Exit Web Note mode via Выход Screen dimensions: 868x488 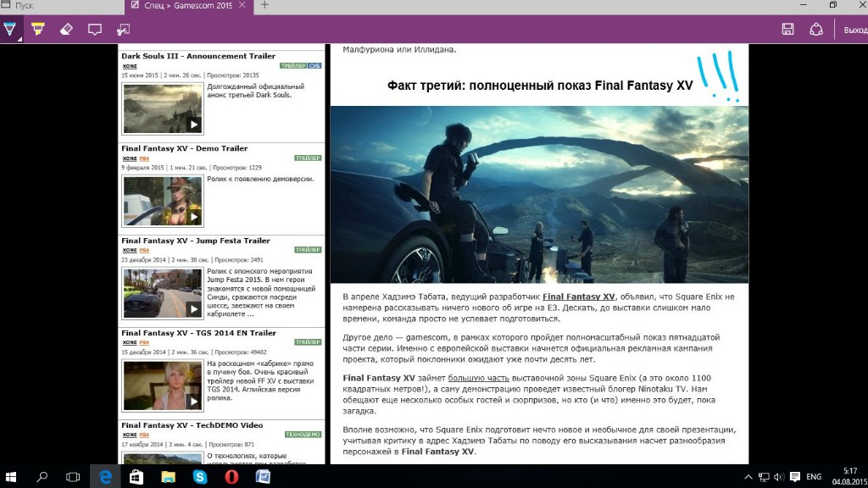(x=855, y=30)
